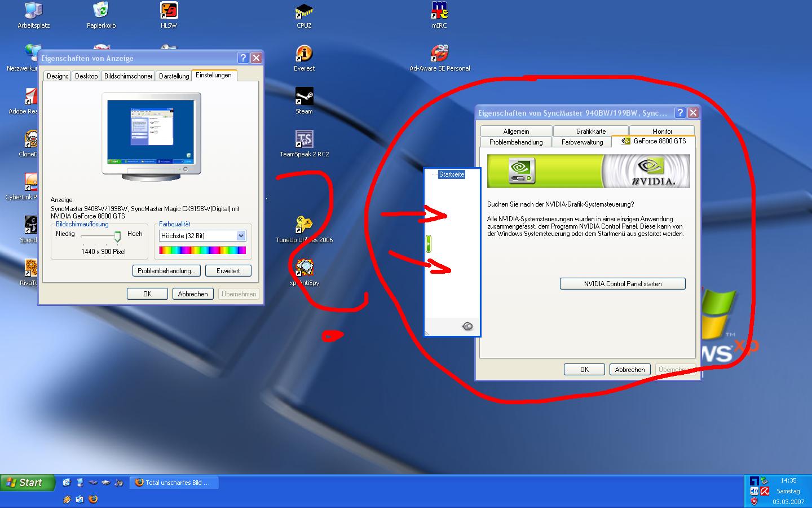The image size is (812, 508).
Task: Click the Firefox quick launch icon
Action: pos(94,499)
